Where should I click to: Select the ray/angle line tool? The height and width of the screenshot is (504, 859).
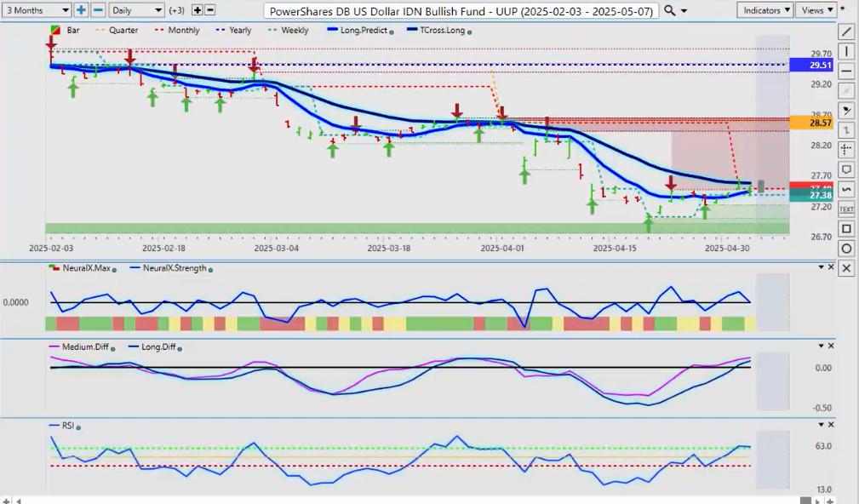(846, 111)
